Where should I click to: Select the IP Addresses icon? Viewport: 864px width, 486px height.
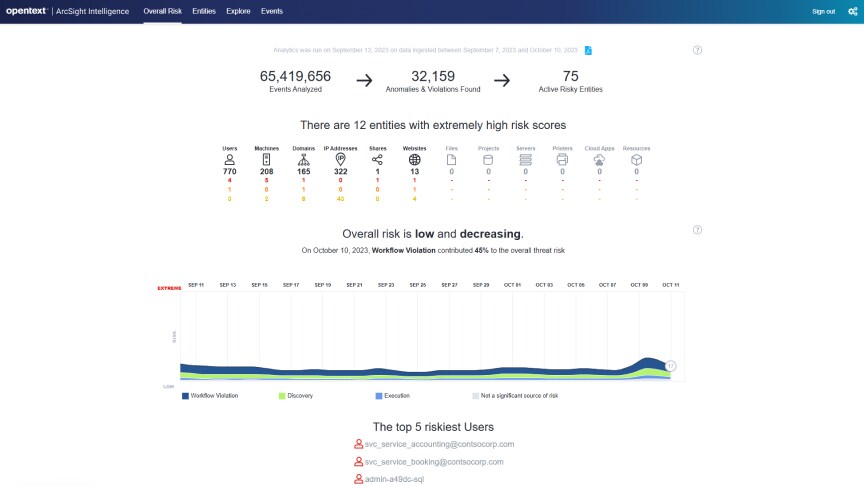pos(341,160)
